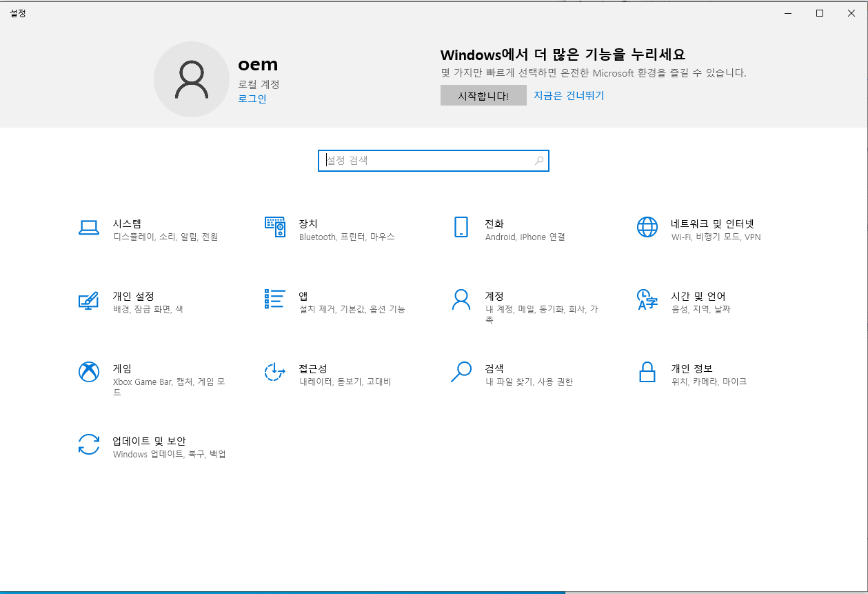Click the 내 파일 찾기, 사용 권한 description
The image size is (868, 594).
[x=529, y=382]
